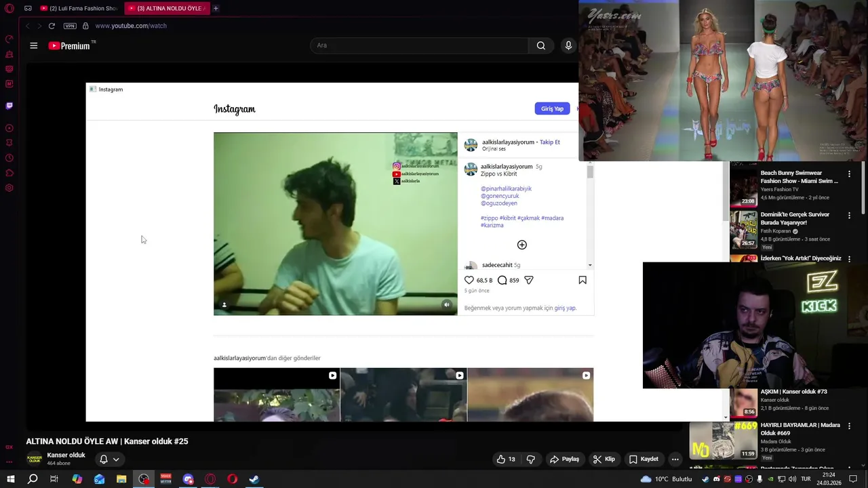Share the Instagram post
This screenshot has width=868, height=488.
(x=529, y=280)
